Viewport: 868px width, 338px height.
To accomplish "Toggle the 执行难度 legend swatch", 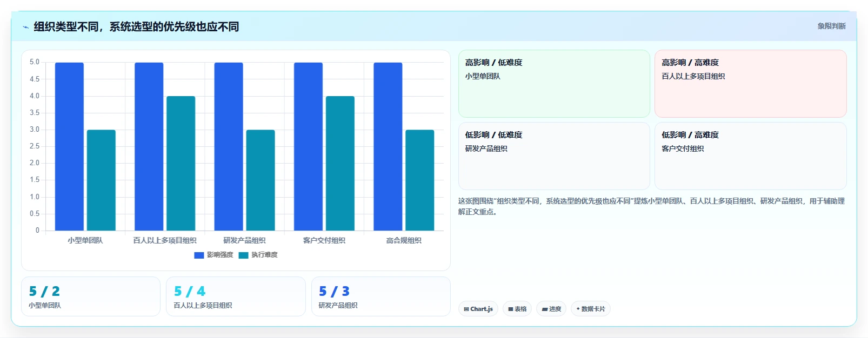I will (x=243, y=255).
